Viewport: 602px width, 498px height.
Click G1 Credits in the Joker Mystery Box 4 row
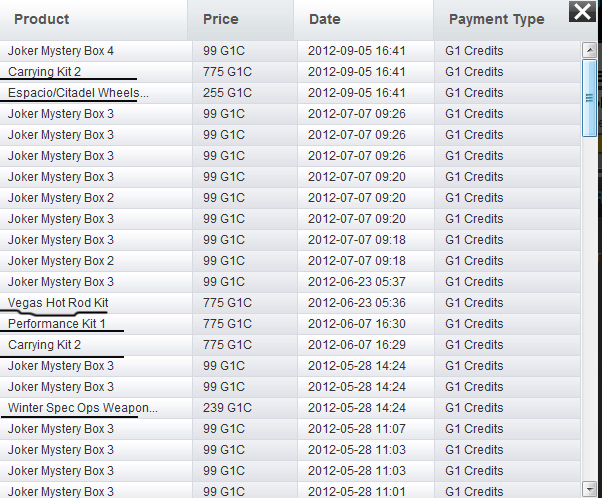[x=474, y=51]
